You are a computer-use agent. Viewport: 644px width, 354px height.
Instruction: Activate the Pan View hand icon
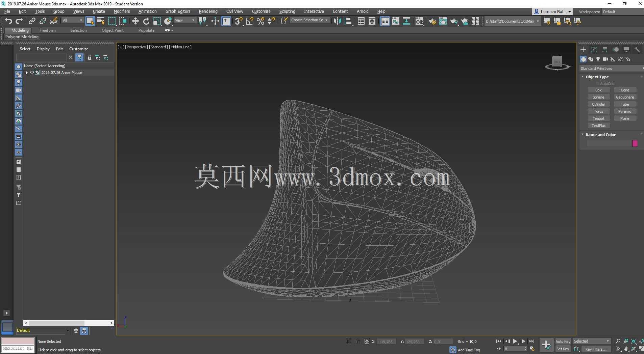626,349
